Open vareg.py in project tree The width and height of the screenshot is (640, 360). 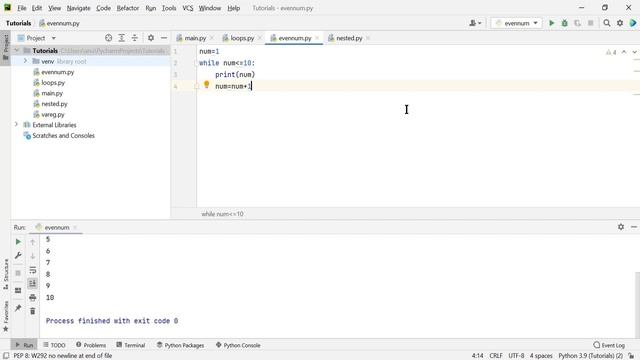(x=53, y=114)
